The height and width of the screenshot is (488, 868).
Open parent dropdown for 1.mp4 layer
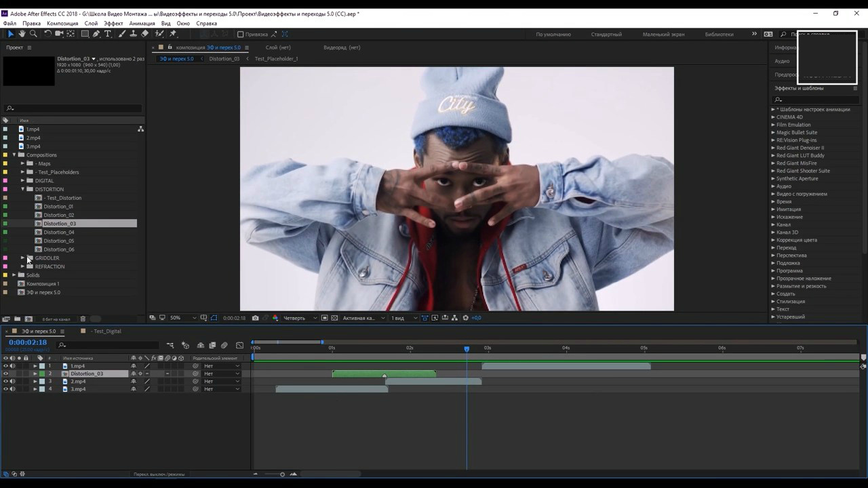[x=222, y=366]
